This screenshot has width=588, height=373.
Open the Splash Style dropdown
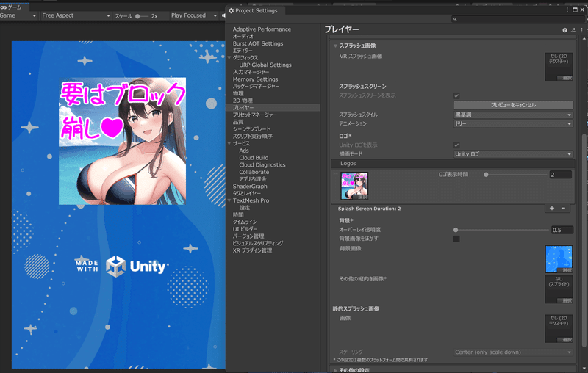pos(513,115)
